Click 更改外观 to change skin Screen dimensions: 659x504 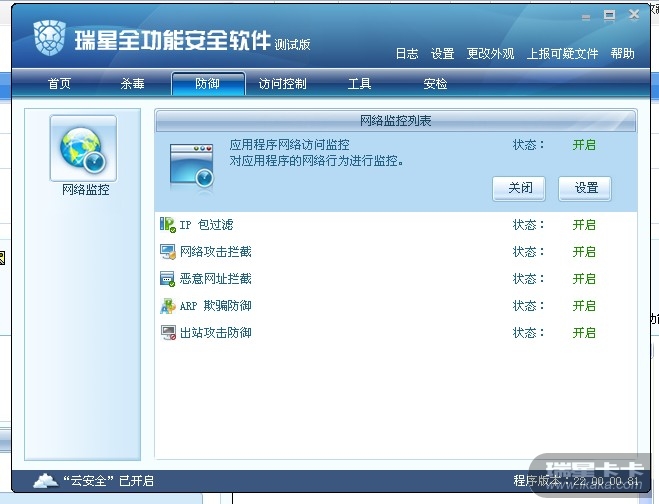tap(490, 53)
